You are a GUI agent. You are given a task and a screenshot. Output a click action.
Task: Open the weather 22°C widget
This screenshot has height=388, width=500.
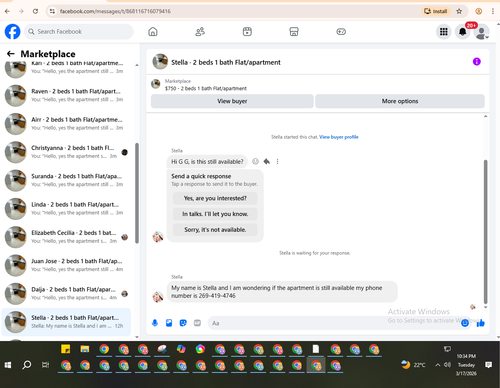(413, 365)
